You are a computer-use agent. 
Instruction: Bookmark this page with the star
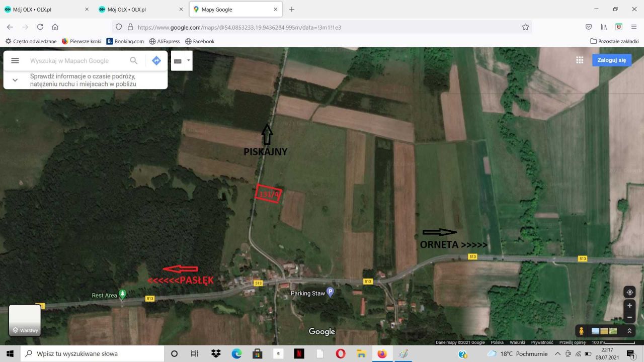click(x=525, y=27)
